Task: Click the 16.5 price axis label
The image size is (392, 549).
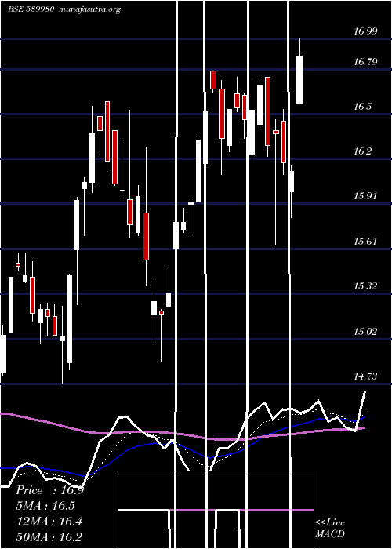Action: 362,107
